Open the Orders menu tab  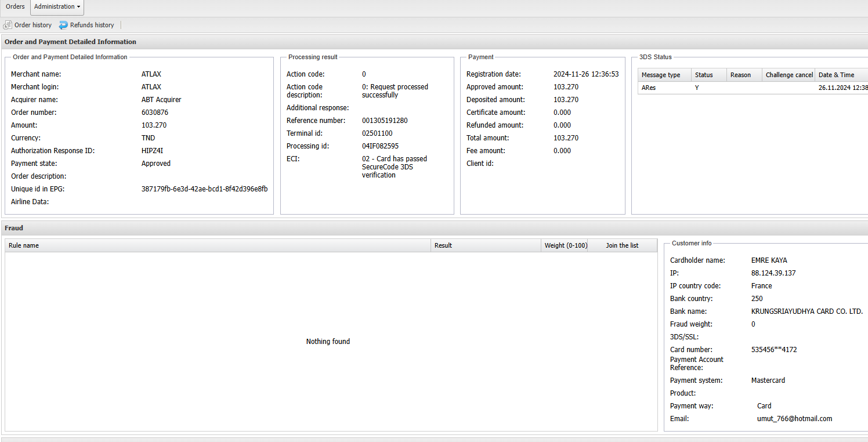15,7
